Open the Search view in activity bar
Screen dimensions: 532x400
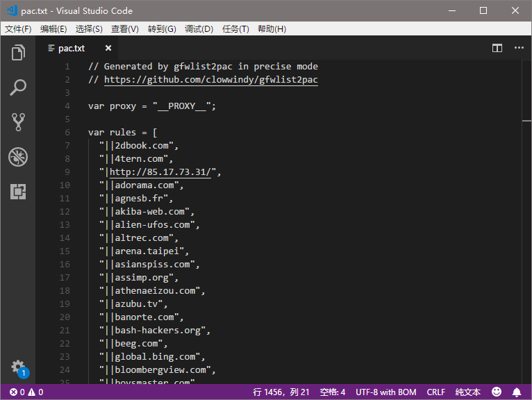click(18, 87)
